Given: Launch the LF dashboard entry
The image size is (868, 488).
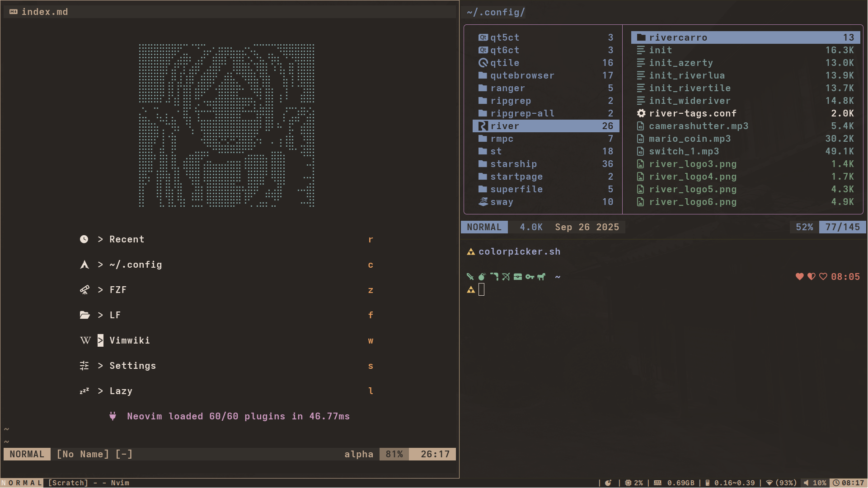Looking at the screenshot, I should [226, 315].
